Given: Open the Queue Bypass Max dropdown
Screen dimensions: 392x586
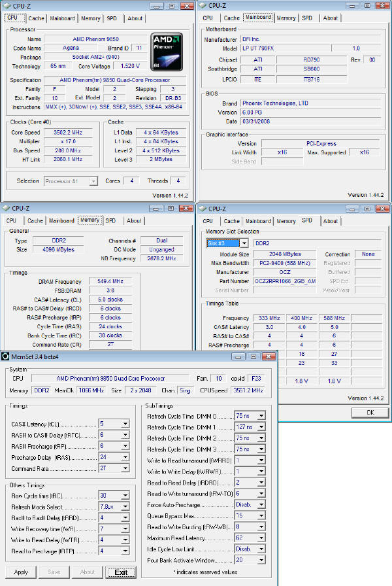Looking at the screenshot, I should [x=261, y=516].
